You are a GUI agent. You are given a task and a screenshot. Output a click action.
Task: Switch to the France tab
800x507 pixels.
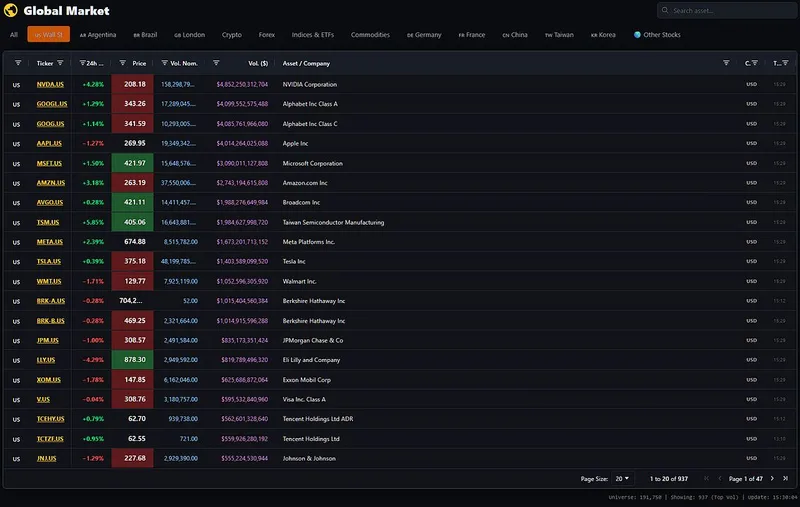(x=472, y=35)
